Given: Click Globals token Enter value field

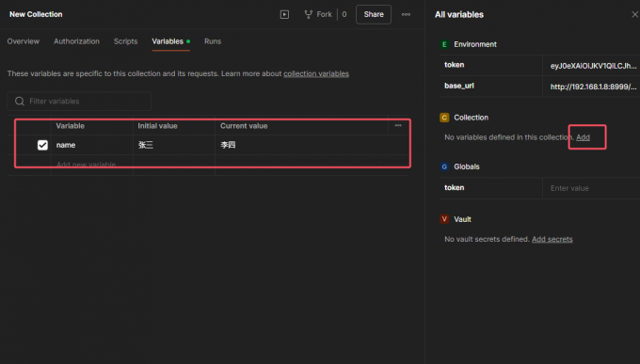Looking at the screenshot, I should point(591,188).
